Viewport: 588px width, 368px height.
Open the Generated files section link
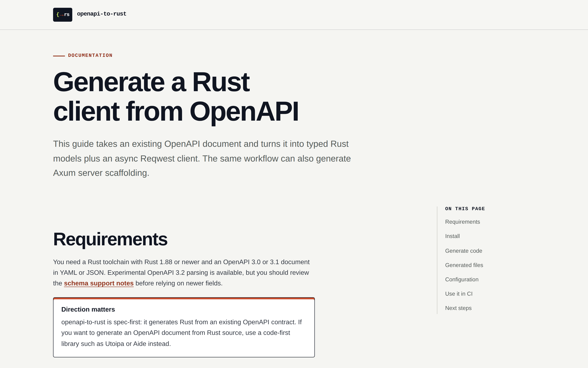tap(464, 265)
